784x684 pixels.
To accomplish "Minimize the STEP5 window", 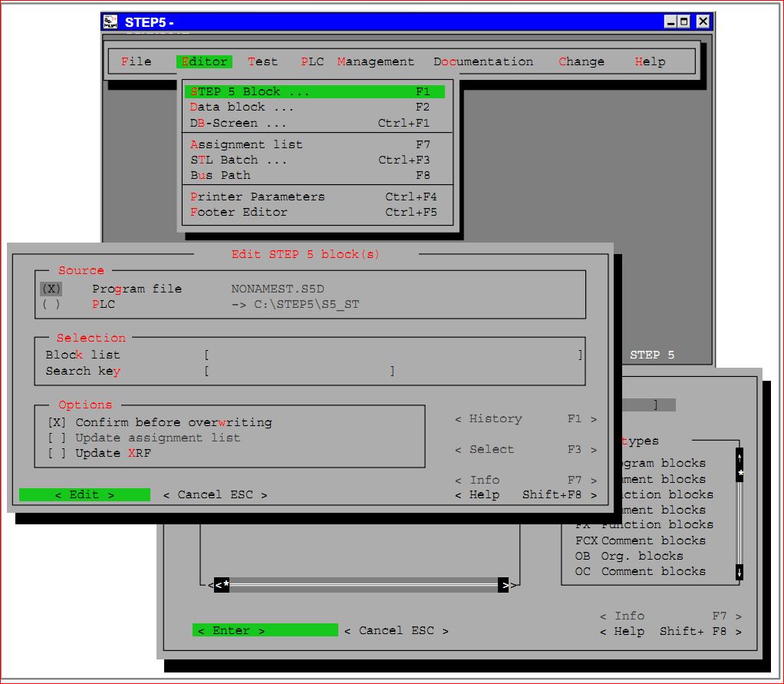I will pos(670,21).
